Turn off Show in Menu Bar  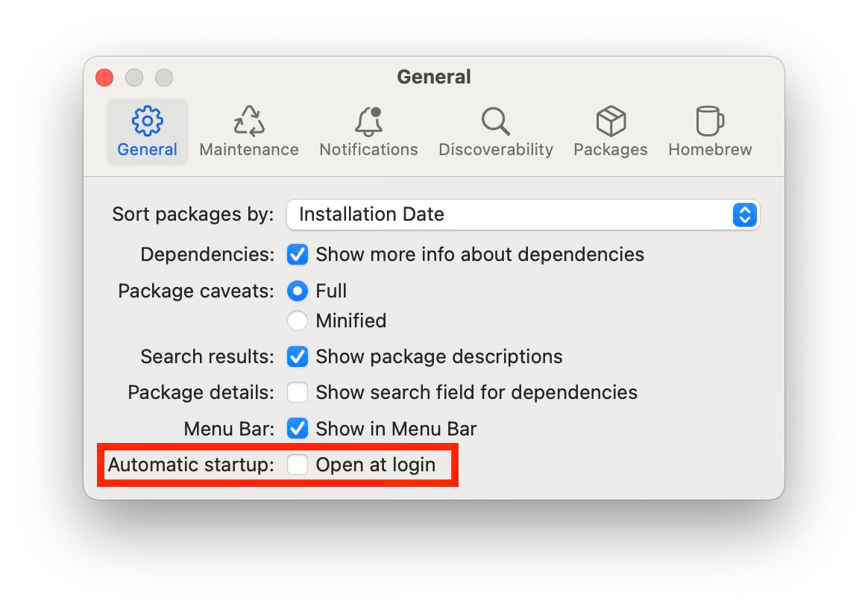click(x=298, y=429)
